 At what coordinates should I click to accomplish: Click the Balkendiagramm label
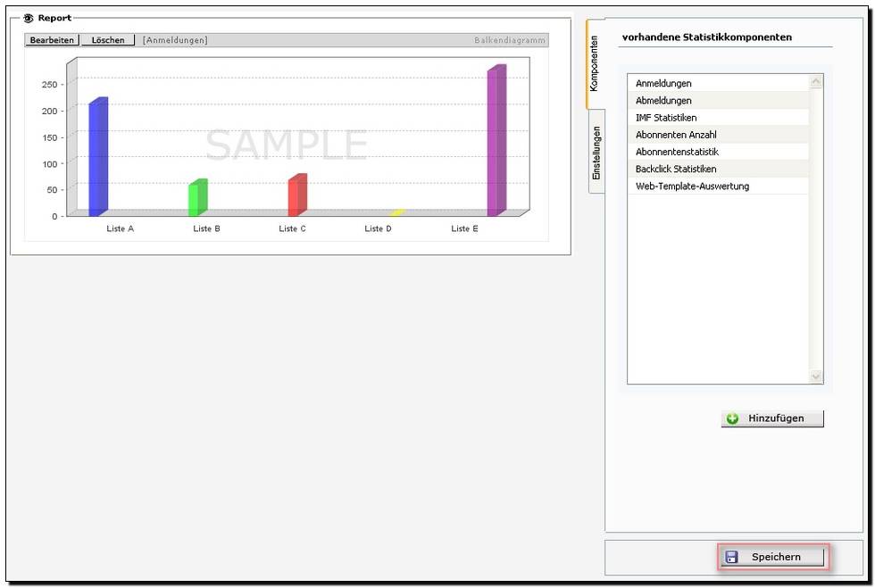click(x=510, y=40)
